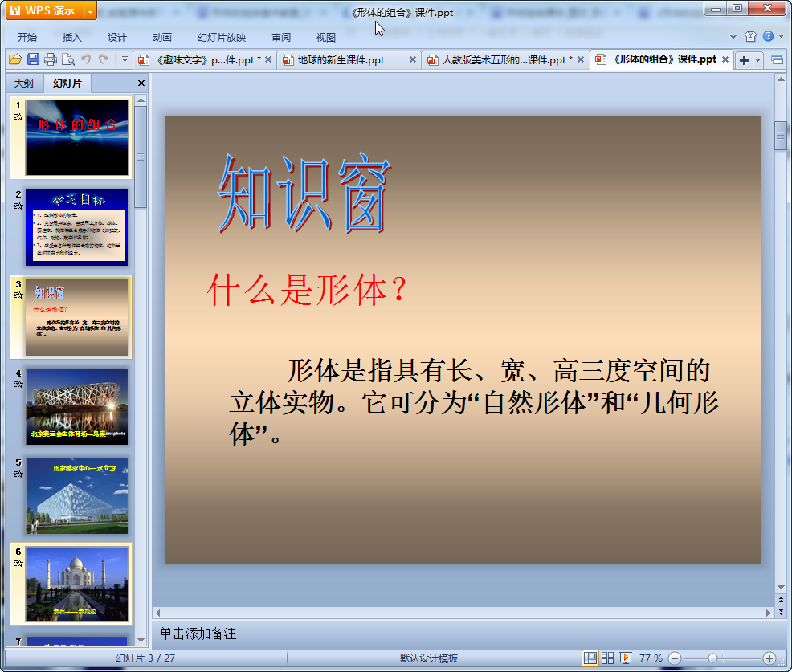Screen dimensions: 792x672
Task: Switch to the 大纲 outline panel tab
Action: pyautogui.click(x=24, y=83)
